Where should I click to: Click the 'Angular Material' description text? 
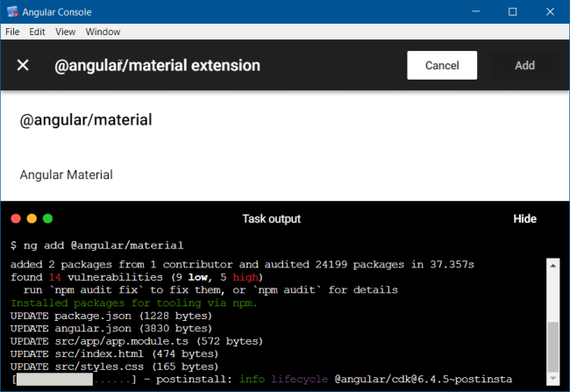(66, 175)
